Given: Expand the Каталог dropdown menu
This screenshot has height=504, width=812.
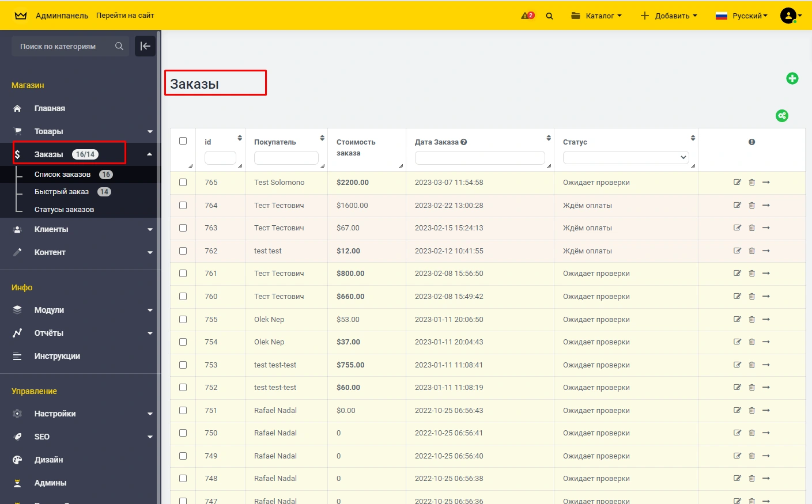Looking at the screenshot, I should (596, 16).
